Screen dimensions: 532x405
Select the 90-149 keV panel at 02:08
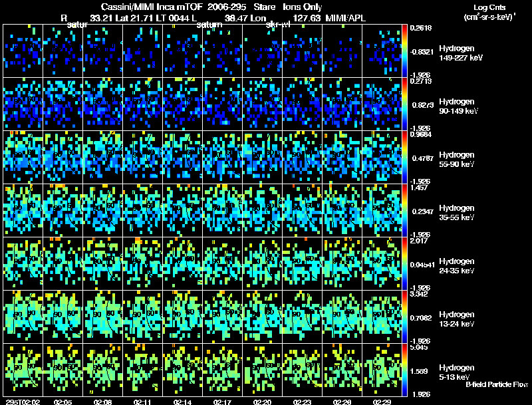pyautogui.click(x=103, y=104)
